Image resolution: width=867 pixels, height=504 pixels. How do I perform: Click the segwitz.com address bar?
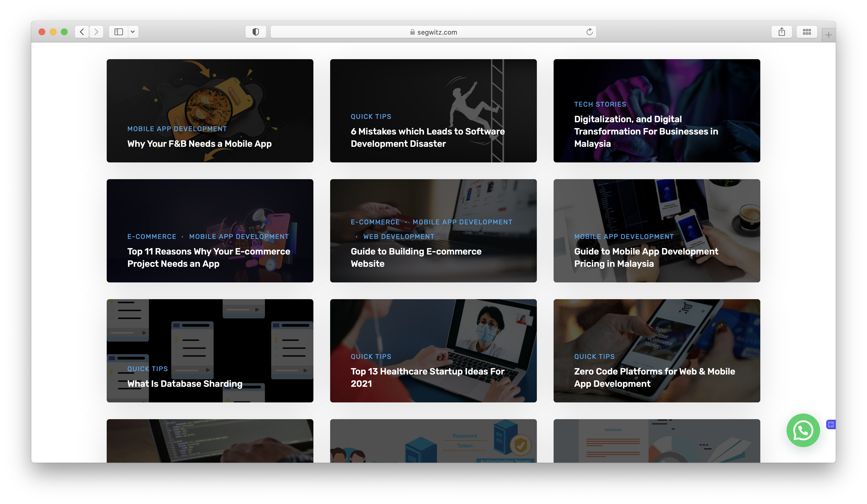433,32
